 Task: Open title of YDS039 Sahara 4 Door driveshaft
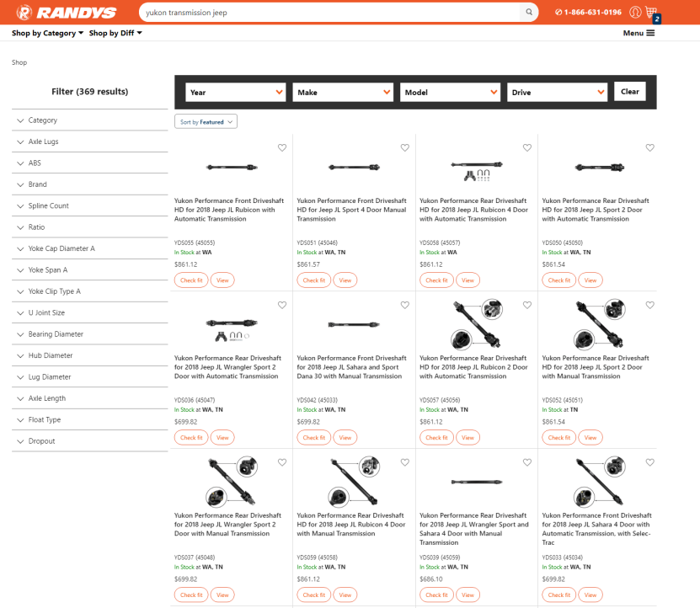tap(474, 529)
